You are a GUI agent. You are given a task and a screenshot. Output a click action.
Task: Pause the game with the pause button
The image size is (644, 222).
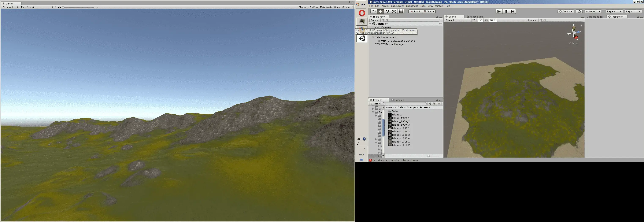tap(506, 11)
